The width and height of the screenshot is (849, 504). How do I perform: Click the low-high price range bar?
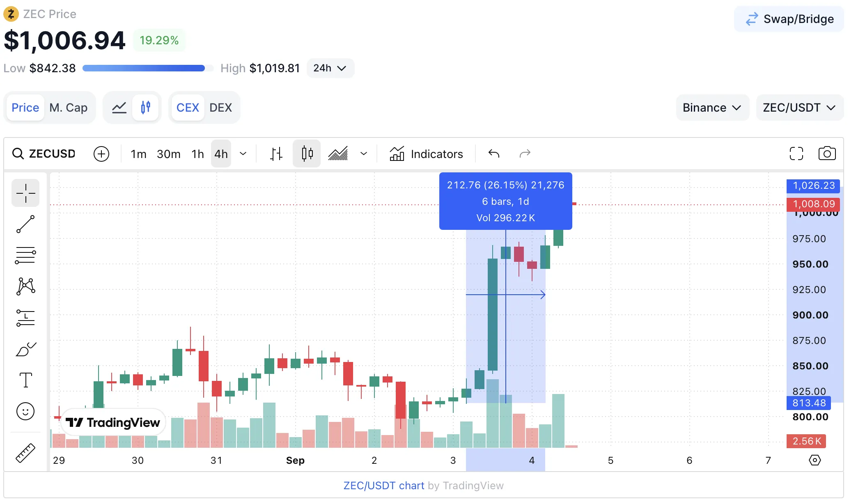[148, 68]
